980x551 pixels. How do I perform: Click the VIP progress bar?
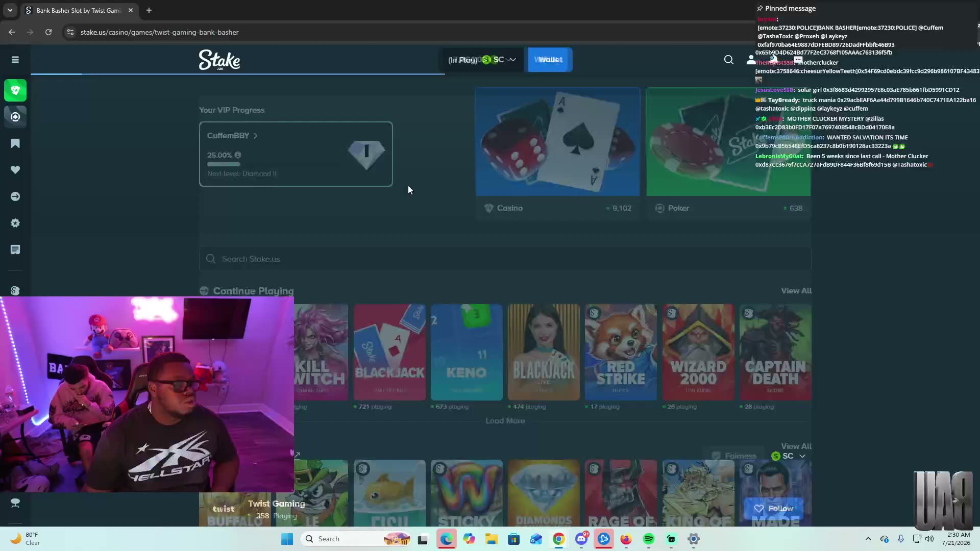coord(224,164)
